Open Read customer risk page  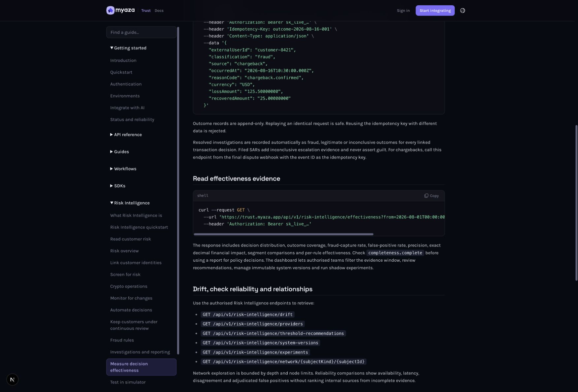click(130, 239)
